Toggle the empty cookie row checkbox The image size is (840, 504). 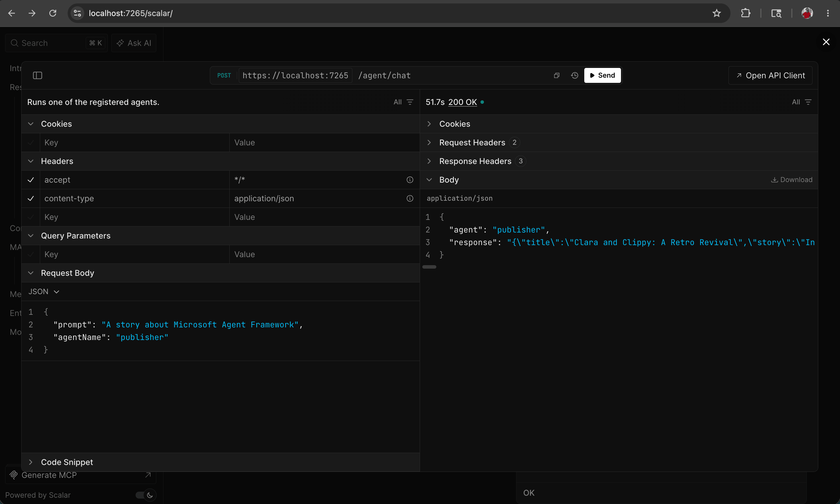coord(31,143)
